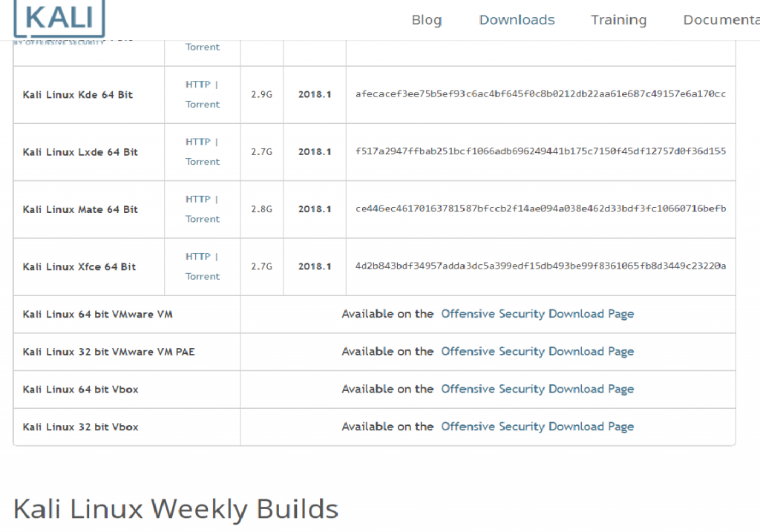Open Offensive Security Download Page for 64 bit Vbox
Image resolution: width=760 pixels, height=532 pixels.
click(x=537, y=389)
